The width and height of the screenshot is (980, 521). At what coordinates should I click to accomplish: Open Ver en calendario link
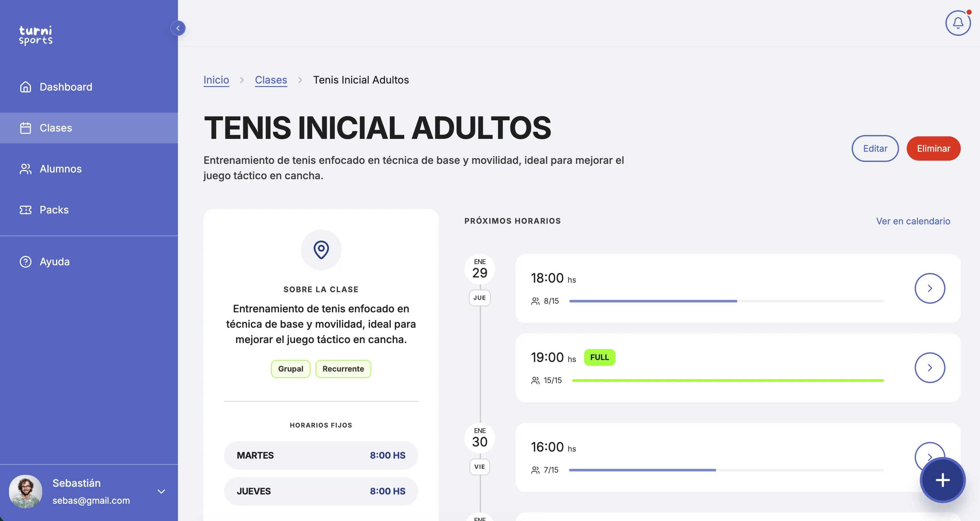click(x=913, y=221)
